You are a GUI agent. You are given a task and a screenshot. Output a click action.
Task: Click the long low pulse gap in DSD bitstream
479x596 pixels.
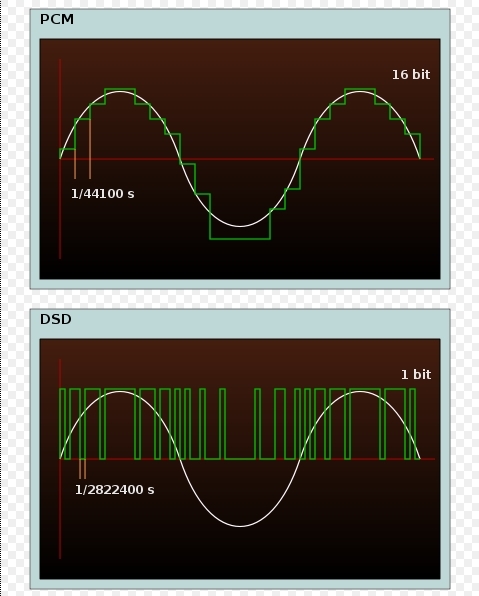(240, 458)
